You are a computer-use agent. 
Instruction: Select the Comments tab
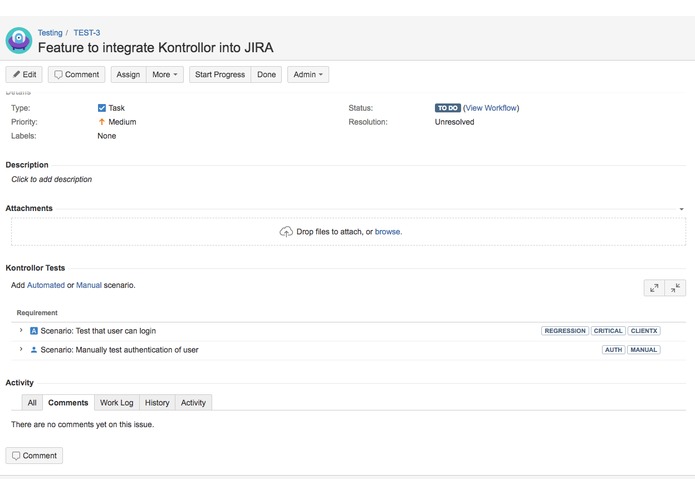(68, 403)
